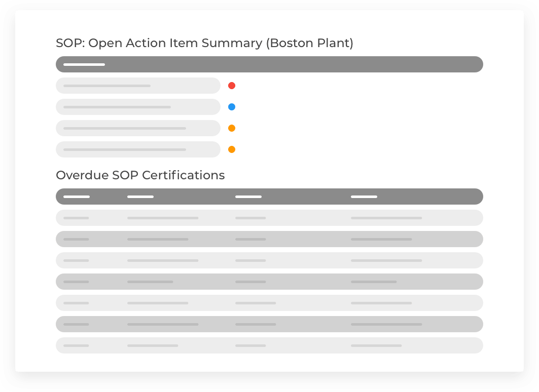Click the first column header of the certifications table
539x392 pixels.
pos(76,197)
